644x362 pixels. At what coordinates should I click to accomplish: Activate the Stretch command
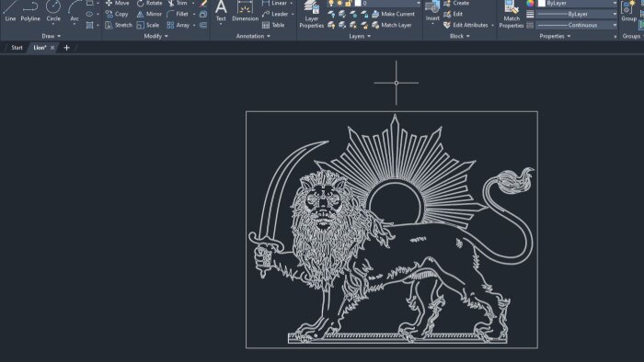tap(119, 25)
